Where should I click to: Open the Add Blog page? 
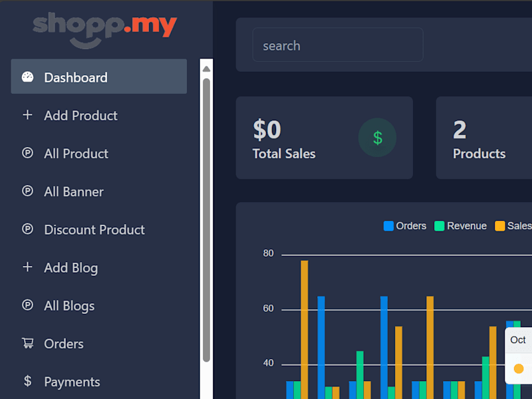tap(98, 267)
